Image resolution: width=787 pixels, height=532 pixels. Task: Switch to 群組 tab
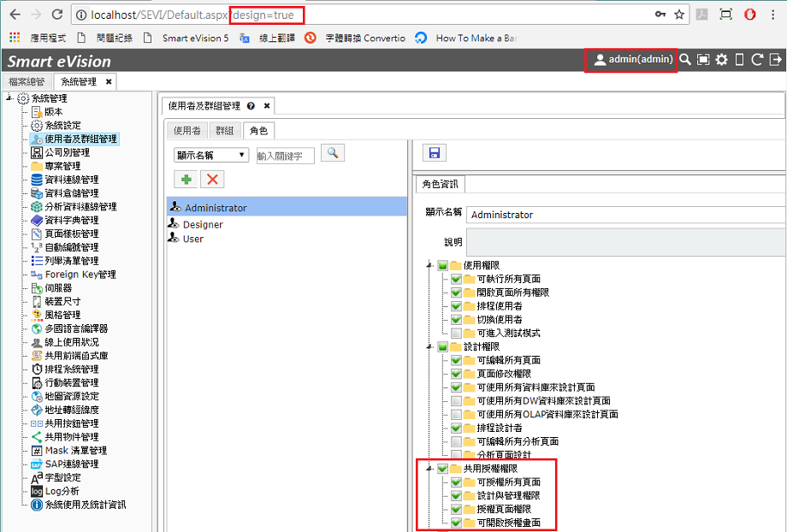(225, 131)
